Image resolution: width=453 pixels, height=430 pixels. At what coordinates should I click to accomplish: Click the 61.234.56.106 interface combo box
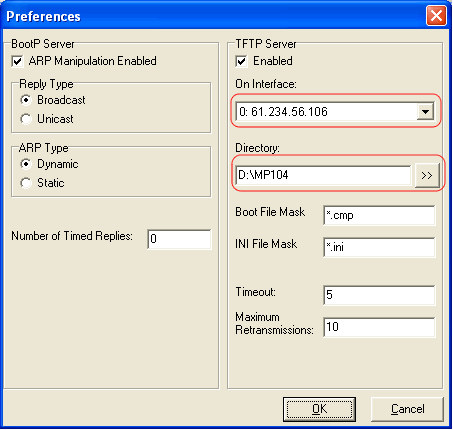335,111
